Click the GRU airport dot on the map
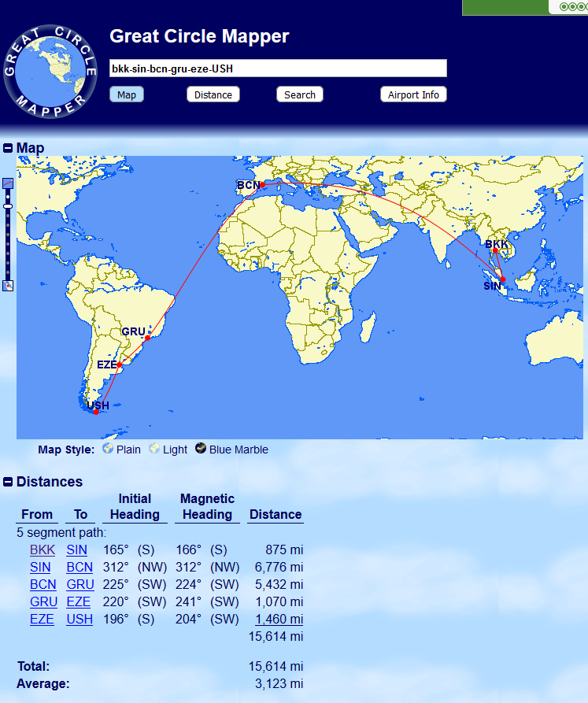This screenshot has height=703, width=588. point(147,338)
